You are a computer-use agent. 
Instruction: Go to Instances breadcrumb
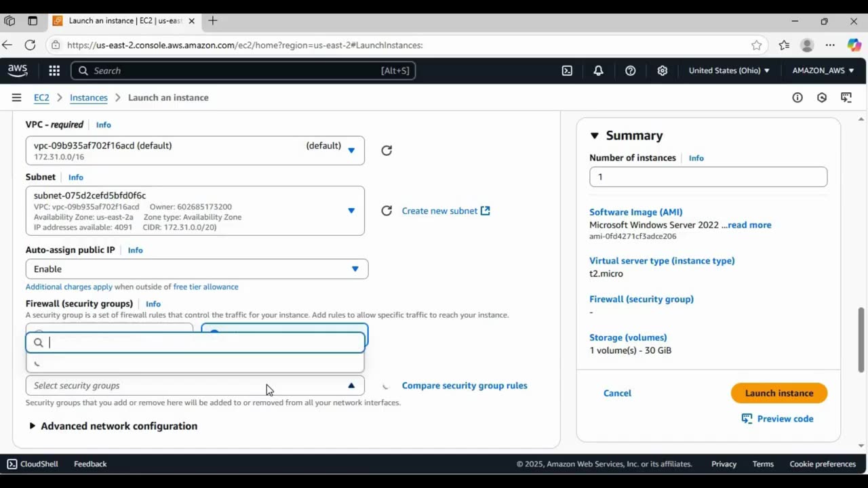click(88, 98)
